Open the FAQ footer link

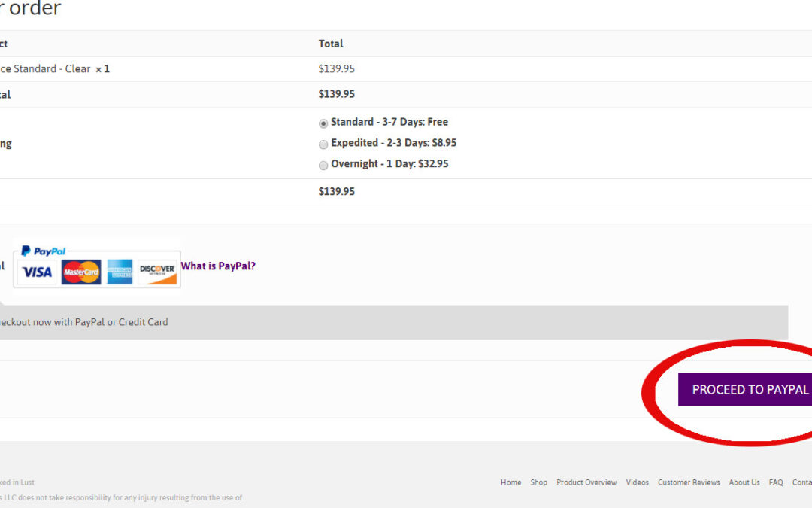coord(776,482)
